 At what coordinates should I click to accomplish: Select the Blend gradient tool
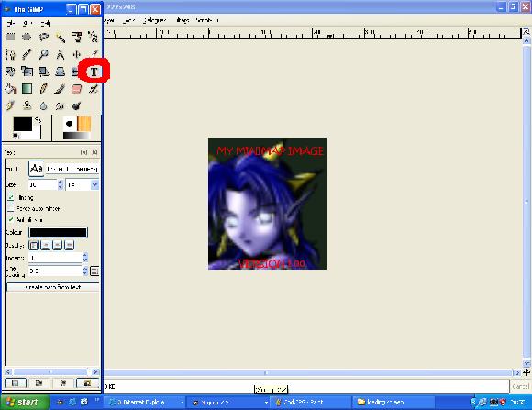click(27, 89)
